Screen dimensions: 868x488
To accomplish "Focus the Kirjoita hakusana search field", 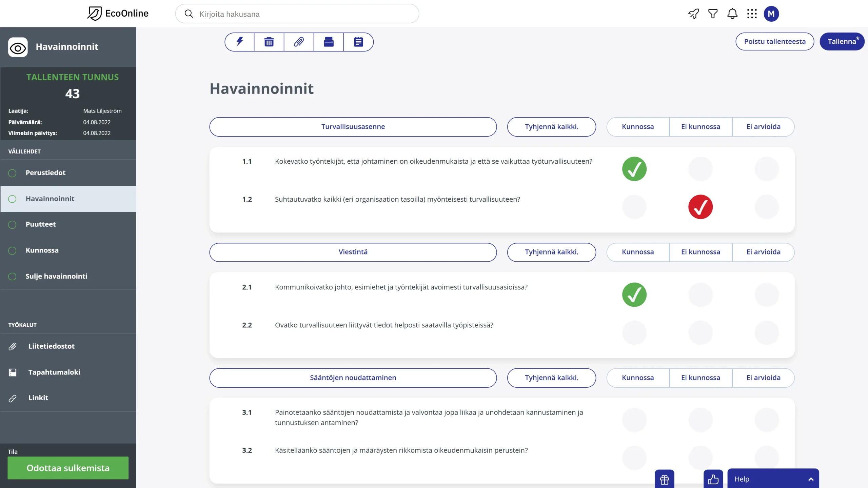I will 297,14.
